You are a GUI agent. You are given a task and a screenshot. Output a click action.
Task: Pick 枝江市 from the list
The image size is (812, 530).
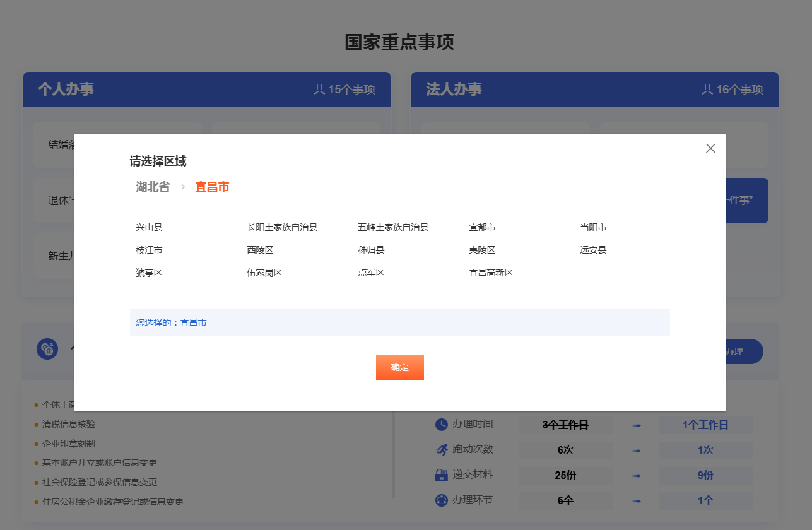[149, 250]
